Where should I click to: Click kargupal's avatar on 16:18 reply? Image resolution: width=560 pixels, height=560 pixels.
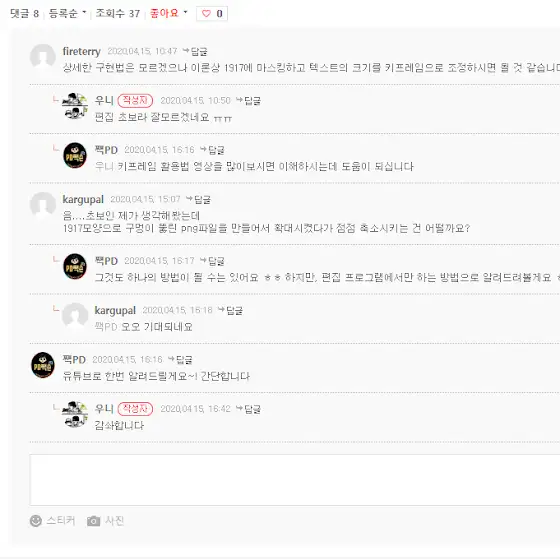click(75, 316)
